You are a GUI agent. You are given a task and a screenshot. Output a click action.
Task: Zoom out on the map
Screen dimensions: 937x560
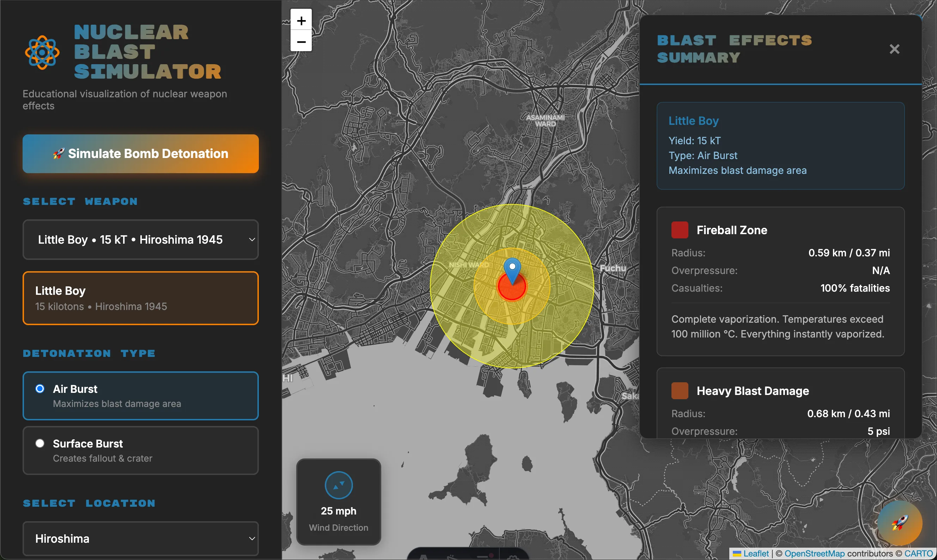click(301, 41)
